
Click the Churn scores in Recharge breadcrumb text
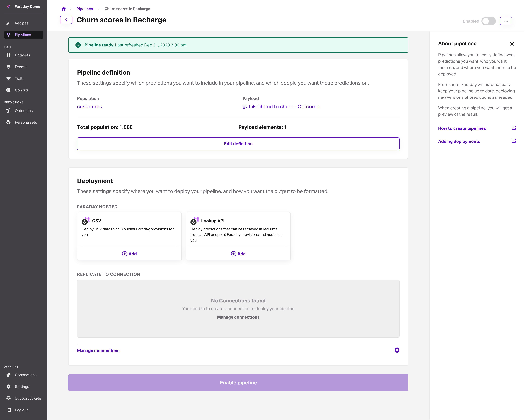[127, 9]
